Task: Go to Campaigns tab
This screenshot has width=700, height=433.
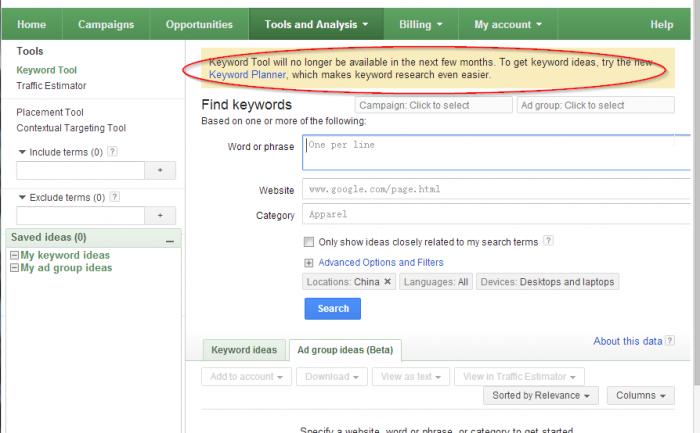Action: [106, 25]
